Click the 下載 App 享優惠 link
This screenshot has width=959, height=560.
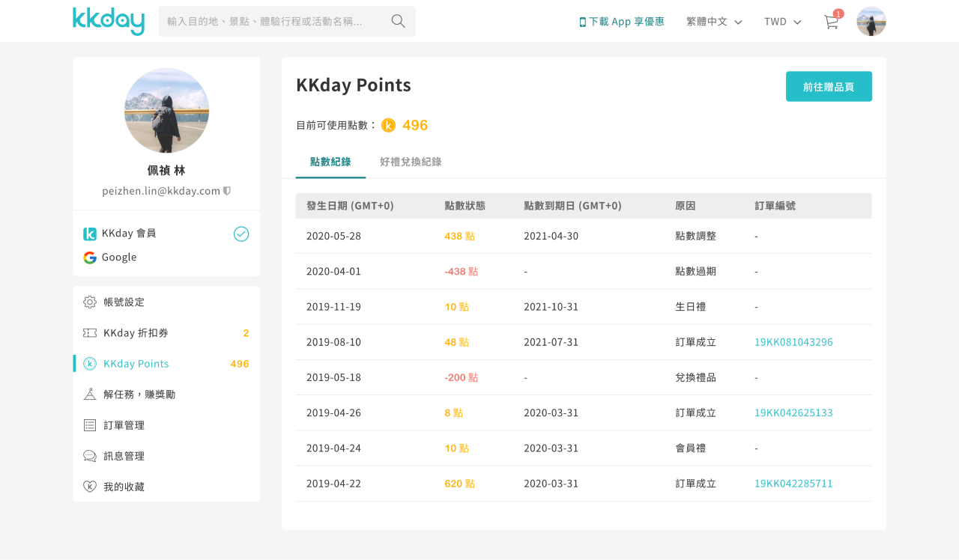(622, 22)
